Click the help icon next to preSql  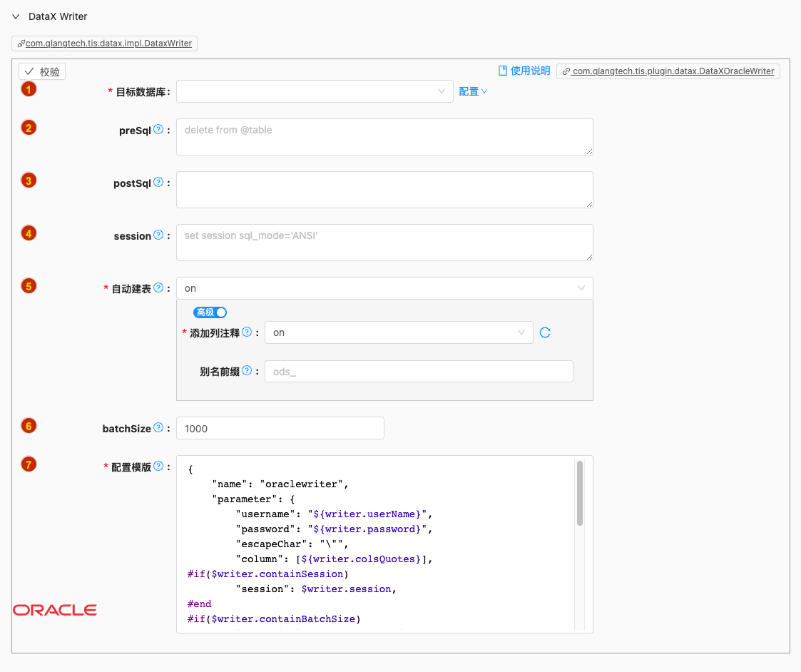click(x=158, y=130)
